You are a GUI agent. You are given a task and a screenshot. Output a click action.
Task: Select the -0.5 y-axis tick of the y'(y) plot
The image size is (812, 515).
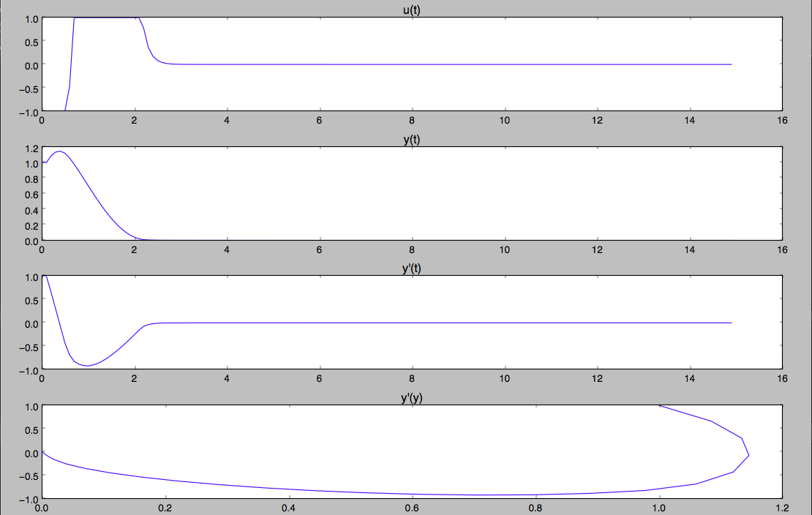pos(29,477)
